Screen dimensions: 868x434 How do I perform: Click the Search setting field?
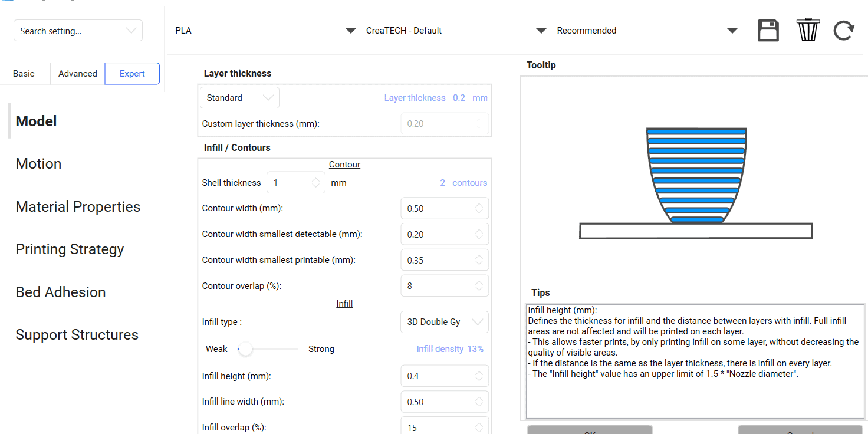[71, 31]
